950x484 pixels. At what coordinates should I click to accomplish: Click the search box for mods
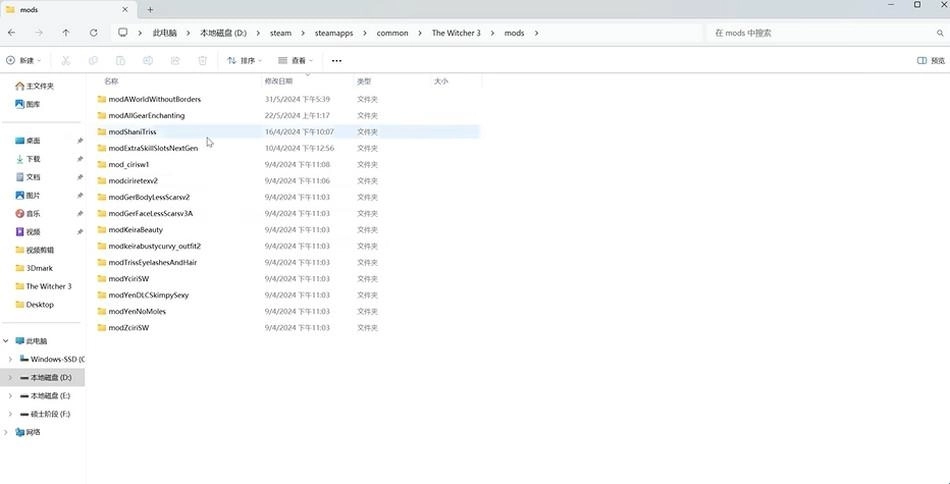[820, 33]
